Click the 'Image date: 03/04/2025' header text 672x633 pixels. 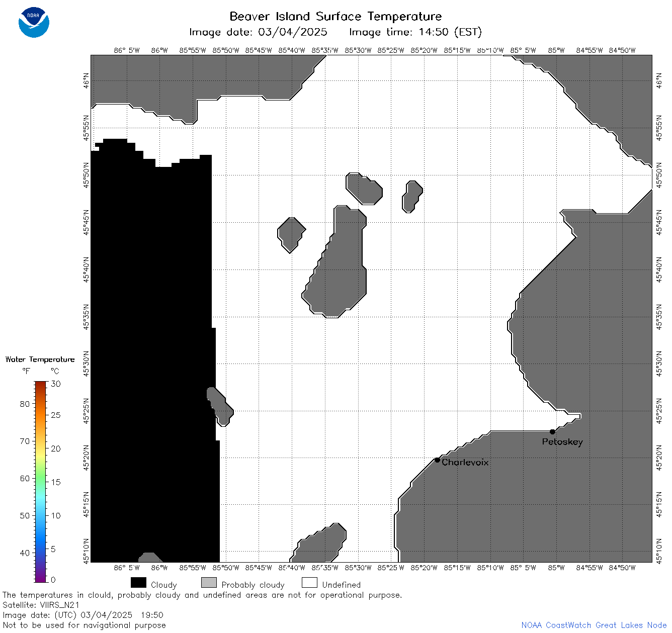click(258, 32)
